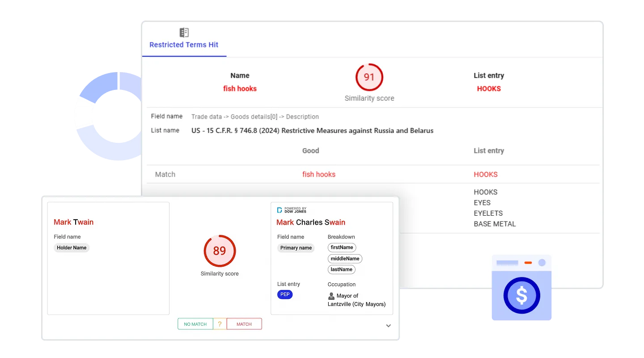
Task: Click the red HOOKS list entry in Match row
Action: point(485,175)
